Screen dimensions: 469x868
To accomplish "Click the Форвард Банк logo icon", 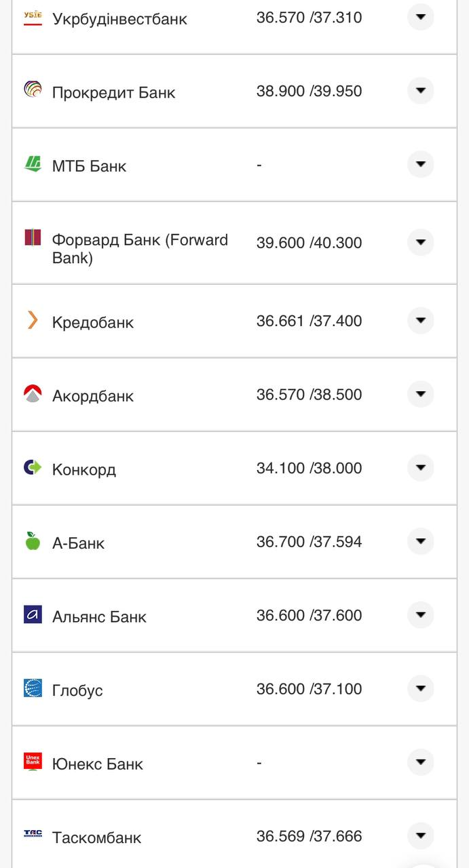I will 33,238.
